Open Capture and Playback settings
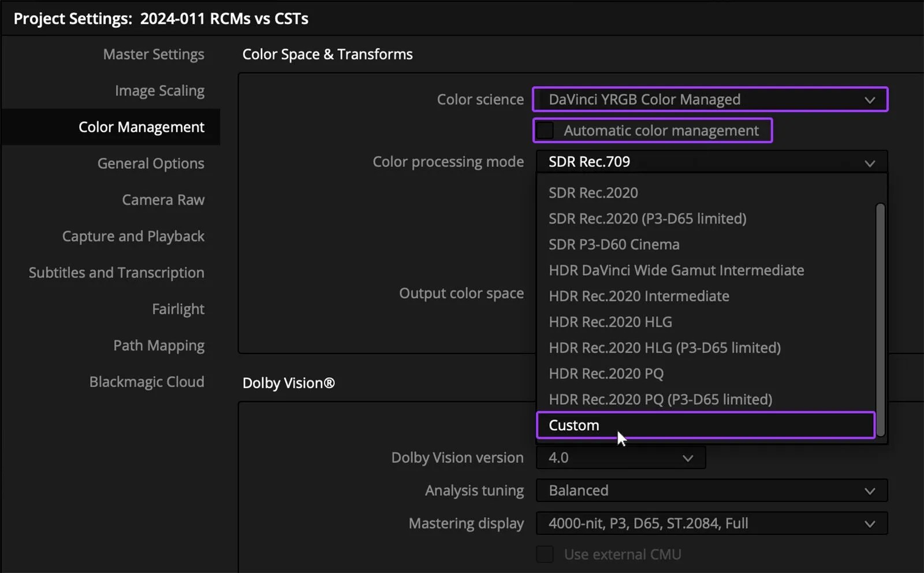Viewport: 924px width, 573px height. tap(133, 236)
